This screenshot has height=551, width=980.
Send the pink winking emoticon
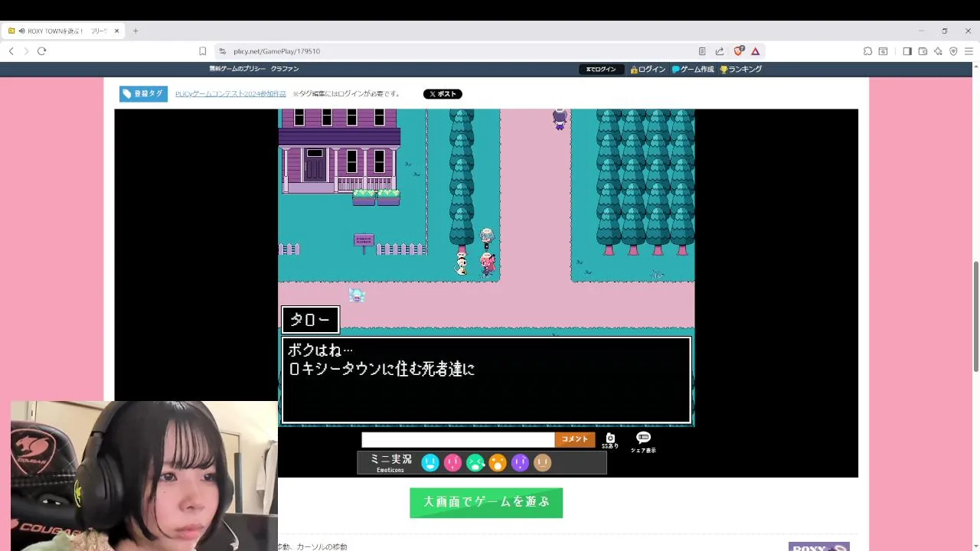pos(452,462)
